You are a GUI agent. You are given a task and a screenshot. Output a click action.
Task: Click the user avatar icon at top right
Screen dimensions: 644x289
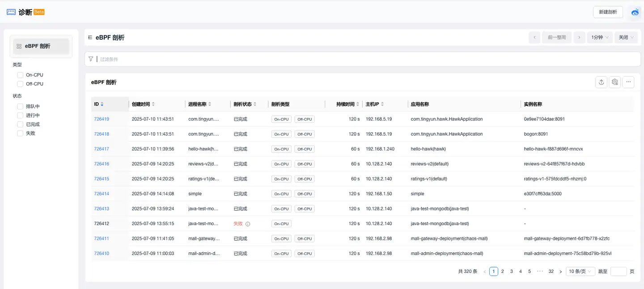(635, 12)
